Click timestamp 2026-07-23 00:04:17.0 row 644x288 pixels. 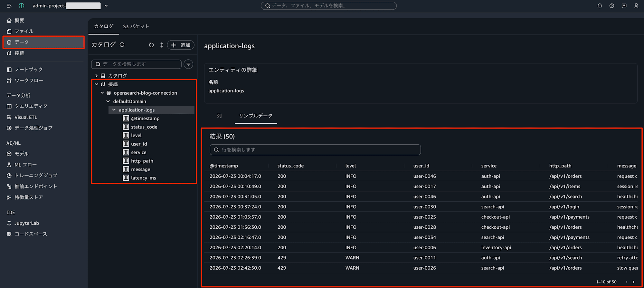coord(235,176)
